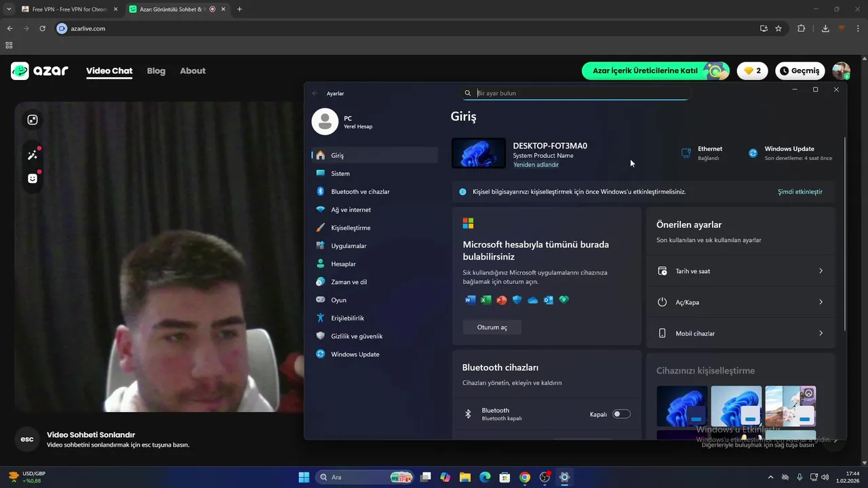Click the Settings window vertical scrollbar
The height and width of the screenshot is (488, 868).
[844, 234]
